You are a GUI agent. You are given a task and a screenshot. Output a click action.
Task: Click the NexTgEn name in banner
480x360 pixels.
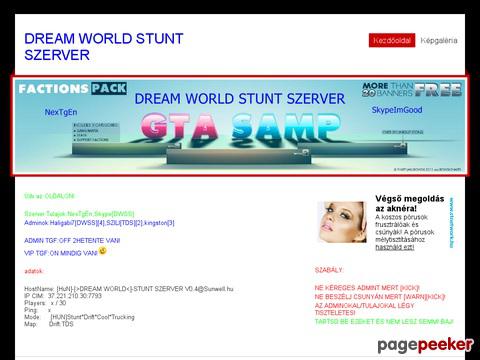pos(61,112)
